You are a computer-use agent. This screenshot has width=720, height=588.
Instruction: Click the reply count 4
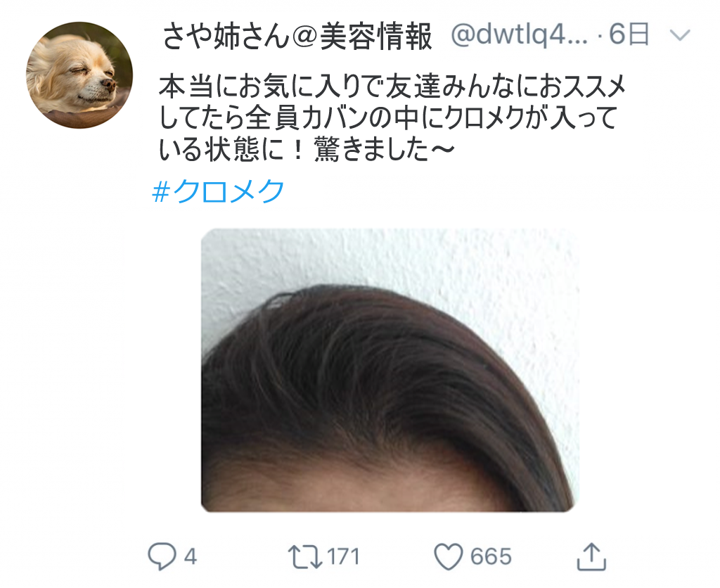click(191, 557)
